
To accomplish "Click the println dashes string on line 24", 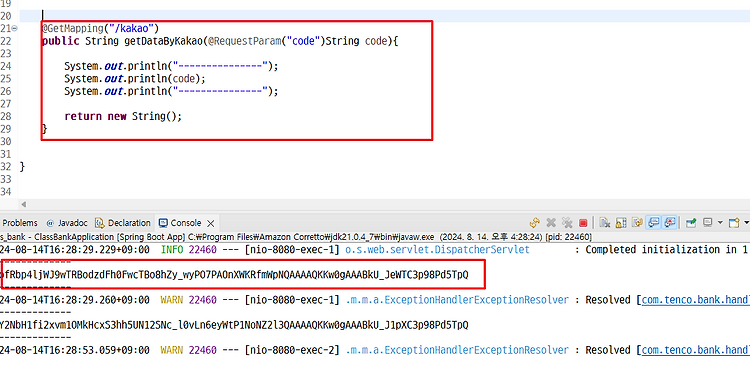I will click(x=220, y=66).
